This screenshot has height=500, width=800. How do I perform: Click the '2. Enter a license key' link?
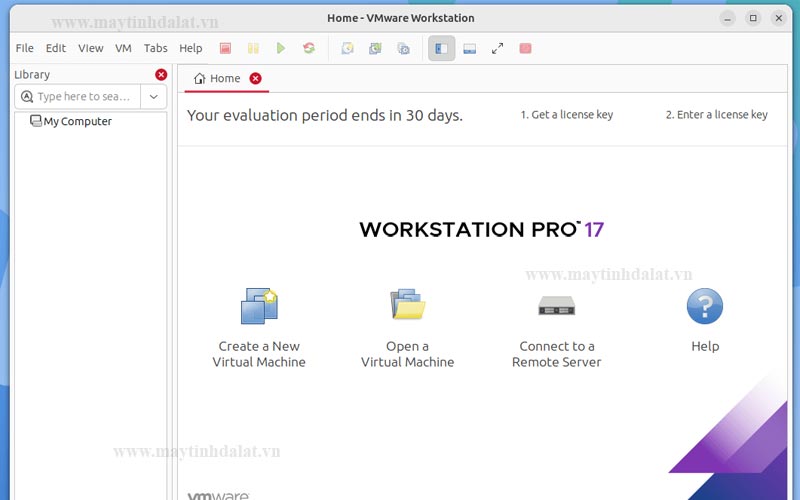coord(716,115)
